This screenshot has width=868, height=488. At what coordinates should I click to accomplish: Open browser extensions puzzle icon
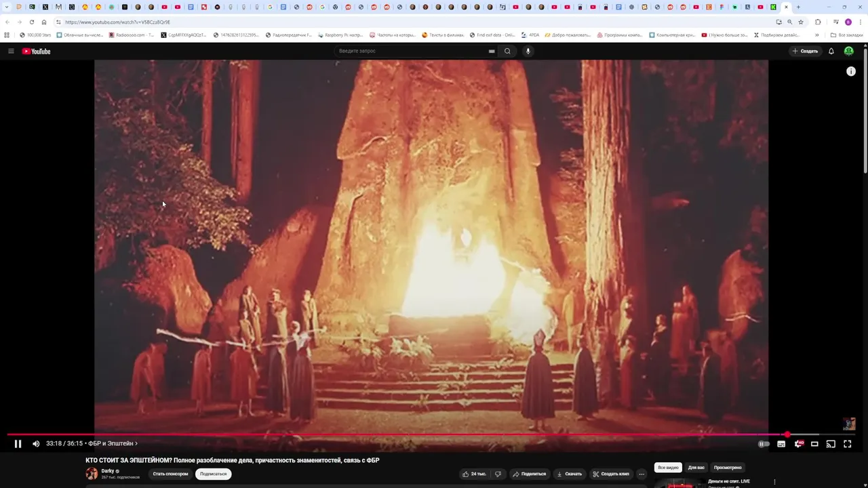[x=818, y=22]
